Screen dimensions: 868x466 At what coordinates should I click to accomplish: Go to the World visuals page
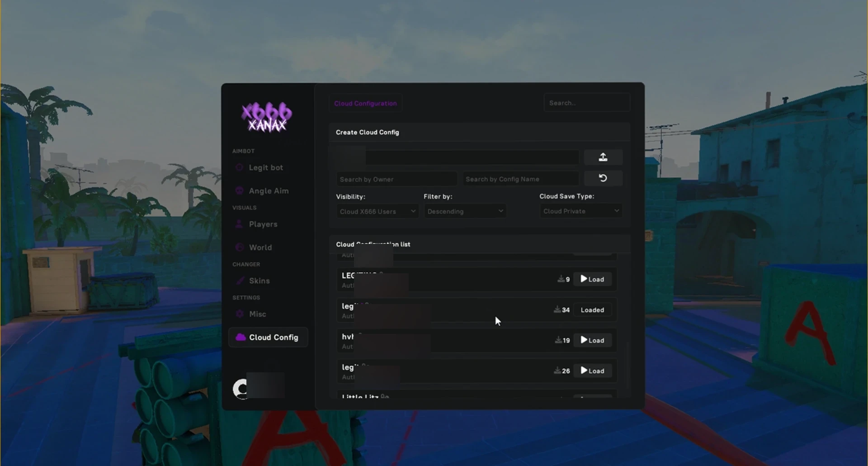point(260,247)
